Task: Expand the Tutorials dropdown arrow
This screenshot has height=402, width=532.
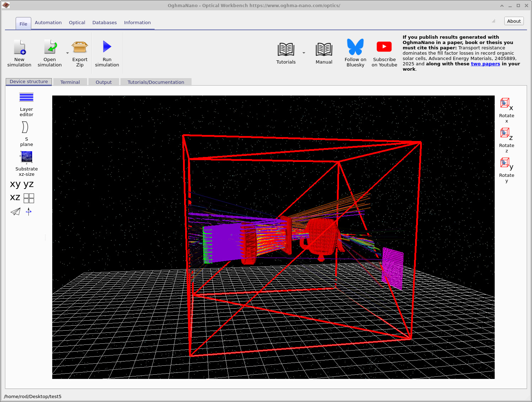Action: 304,53
